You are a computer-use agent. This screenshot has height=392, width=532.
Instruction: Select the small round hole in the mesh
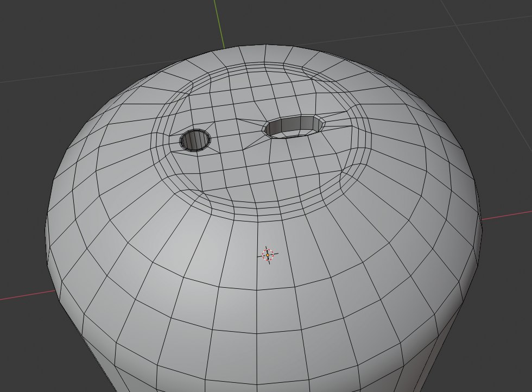tap(195, 140)
